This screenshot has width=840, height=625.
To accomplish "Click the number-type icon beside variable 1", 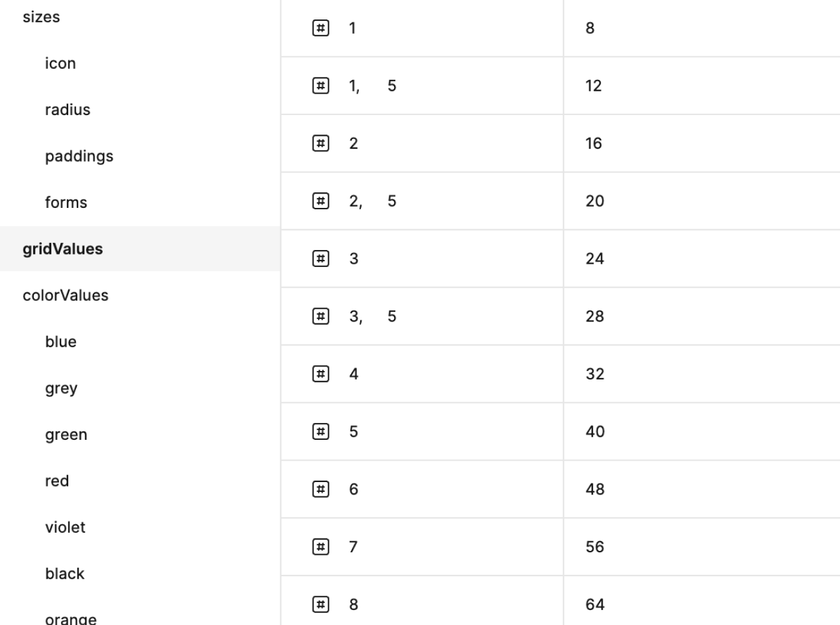I will click(321, 28).
